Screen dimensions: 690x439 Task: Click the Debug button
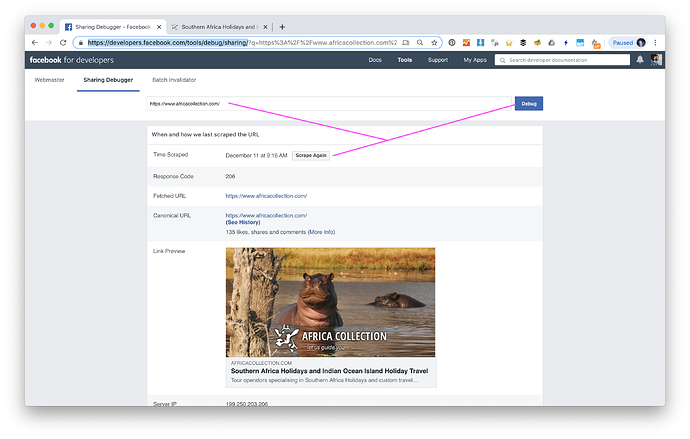(529, 104)
